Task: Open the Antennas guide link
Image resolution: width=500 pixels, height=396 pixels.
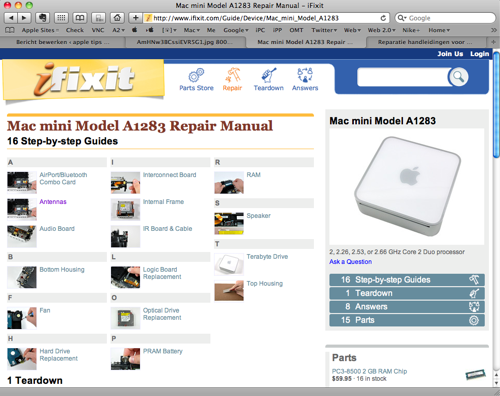Action: coord(53,202)
